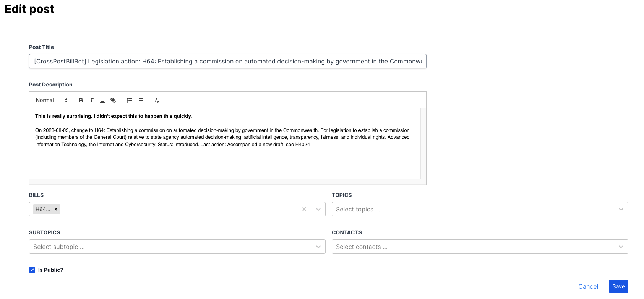644x299 pixels.
Task: Clear text formatting in the editor
Action: (157, 100)
